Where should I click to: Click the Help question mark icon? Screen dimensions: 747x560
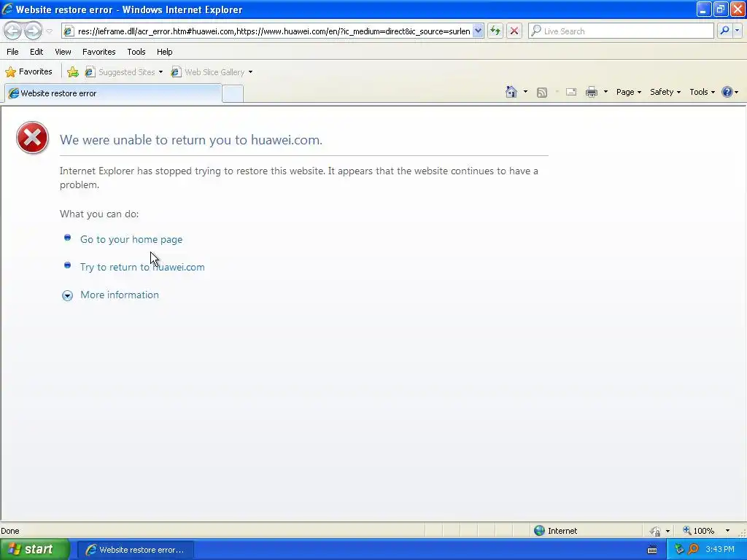[727, 92]
